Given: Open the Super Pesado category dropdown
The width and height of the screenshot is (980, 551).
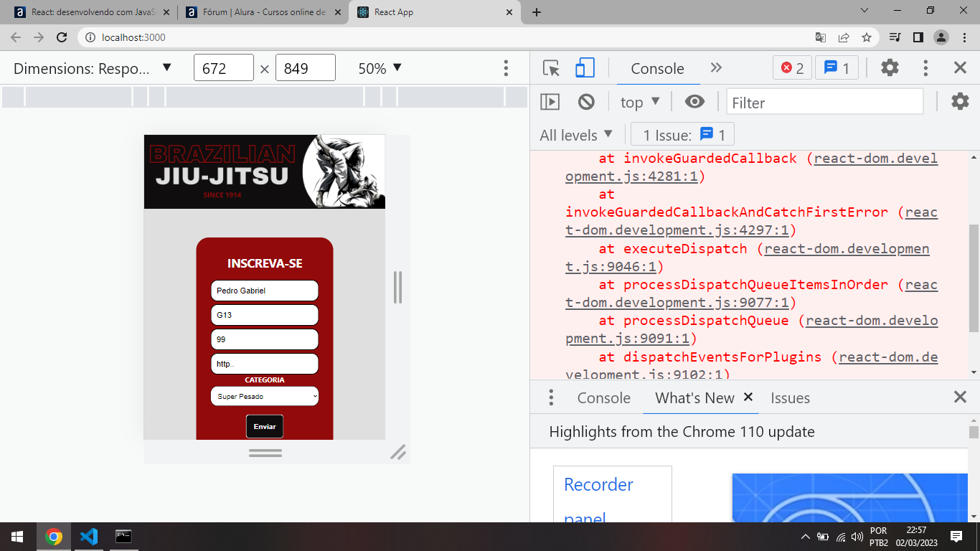Looking at the screenshot, I should pyautogui.click(x=265, y=396).
